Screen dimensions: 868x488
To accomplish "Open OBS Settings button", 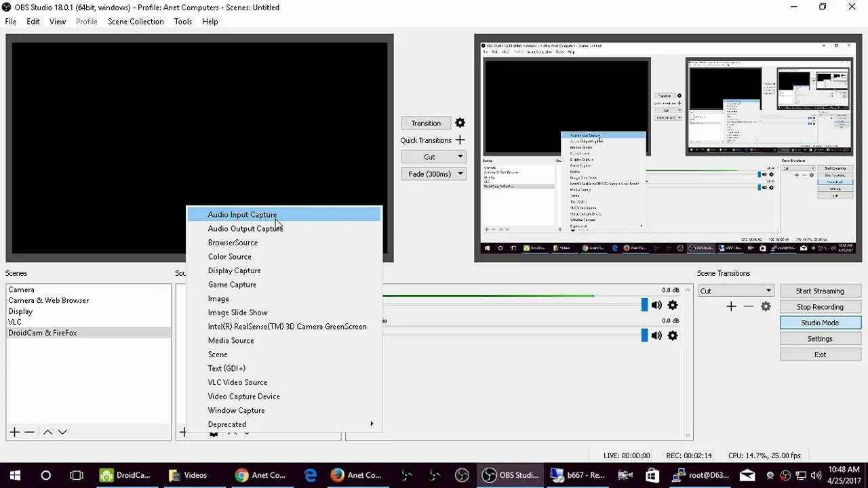I will 820,339.
